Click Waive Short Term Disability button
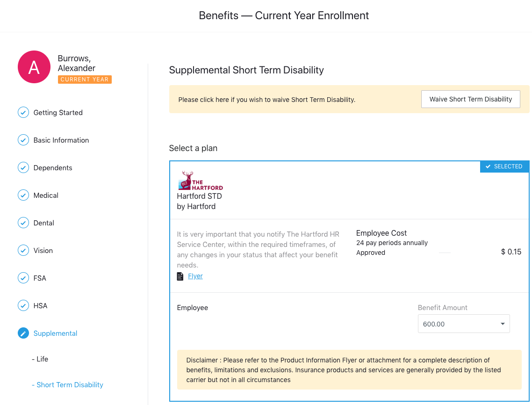Viewport: 532px width, 405px height. click(x=470, y=99)
